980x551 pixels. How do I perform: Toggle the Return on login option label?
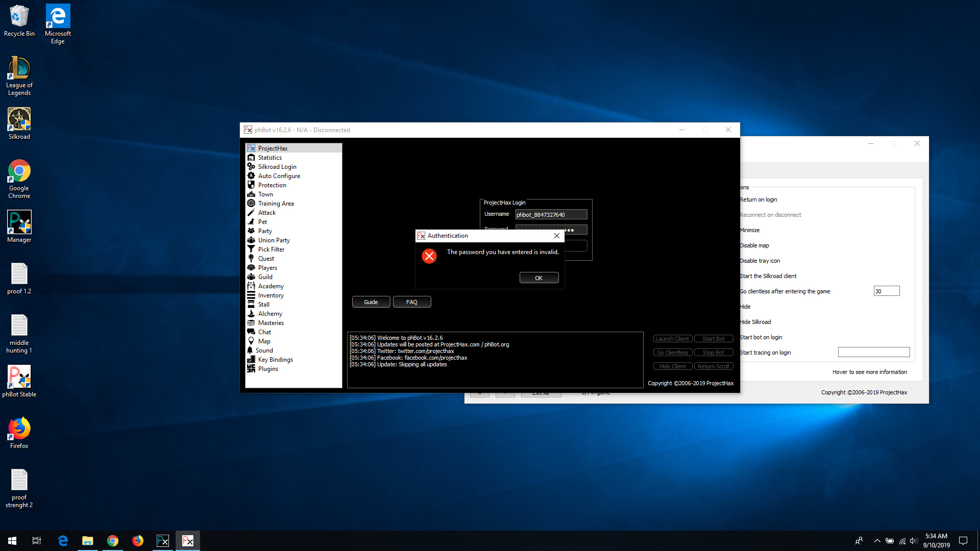point(758,199)
